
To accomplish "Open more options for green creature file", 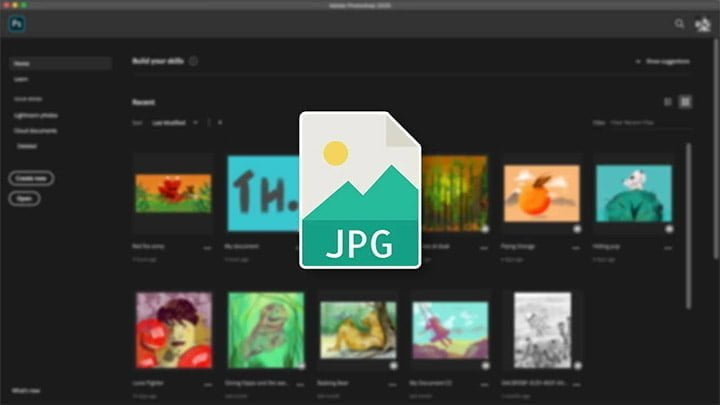I will pos(300,384).
